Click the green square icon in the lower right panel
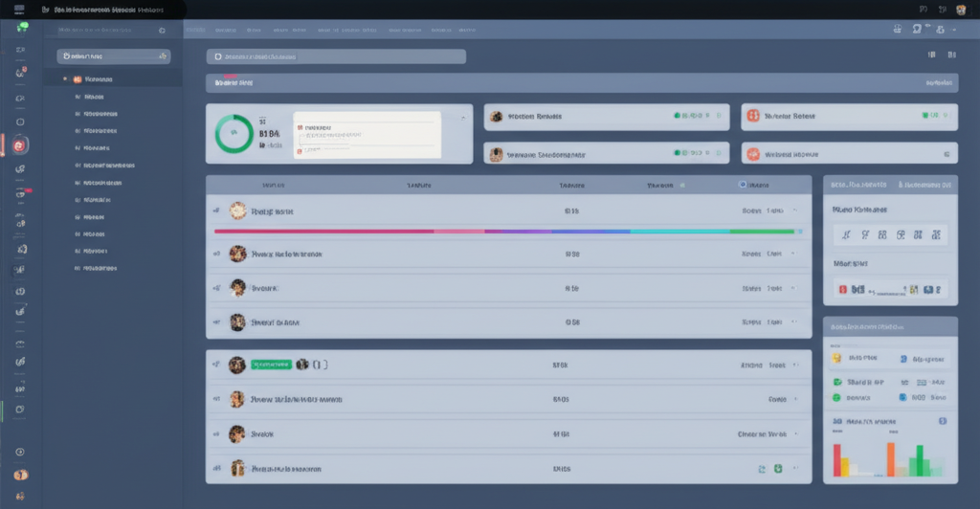980x509 pixels. tap(836, 382)
